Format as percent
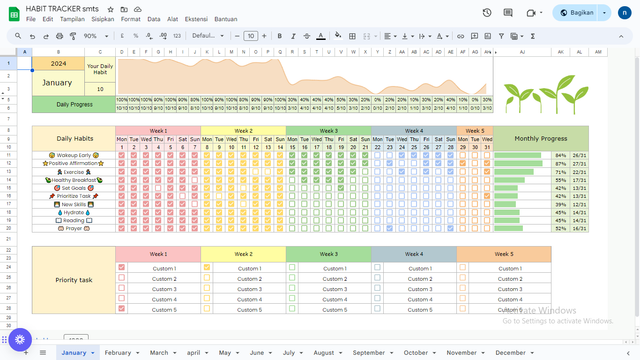The height and width of the screenshot is (360, 640). tap(136, 36)
